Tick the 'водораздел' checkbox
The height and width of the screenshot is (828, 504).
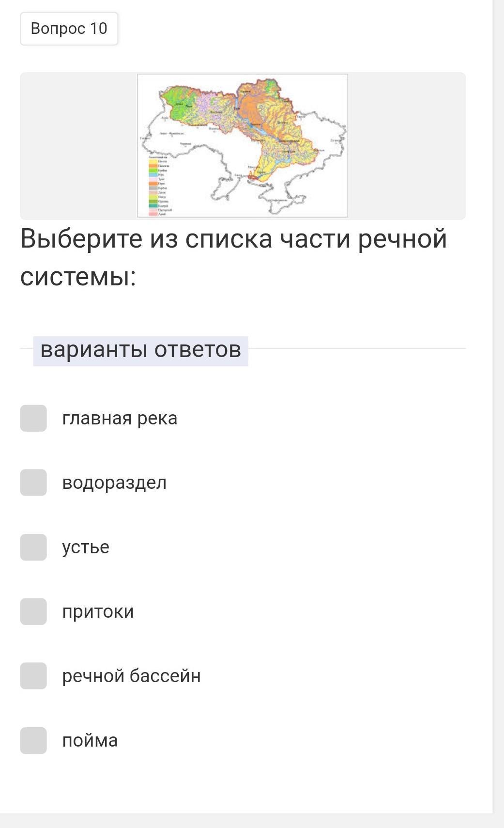pos(33,483)
